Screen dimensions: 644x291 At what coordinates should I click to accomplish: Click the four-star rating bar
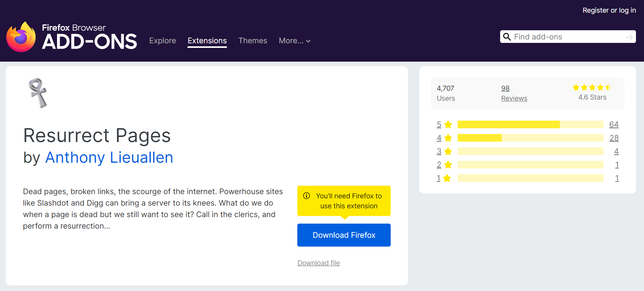pos(530,138)
